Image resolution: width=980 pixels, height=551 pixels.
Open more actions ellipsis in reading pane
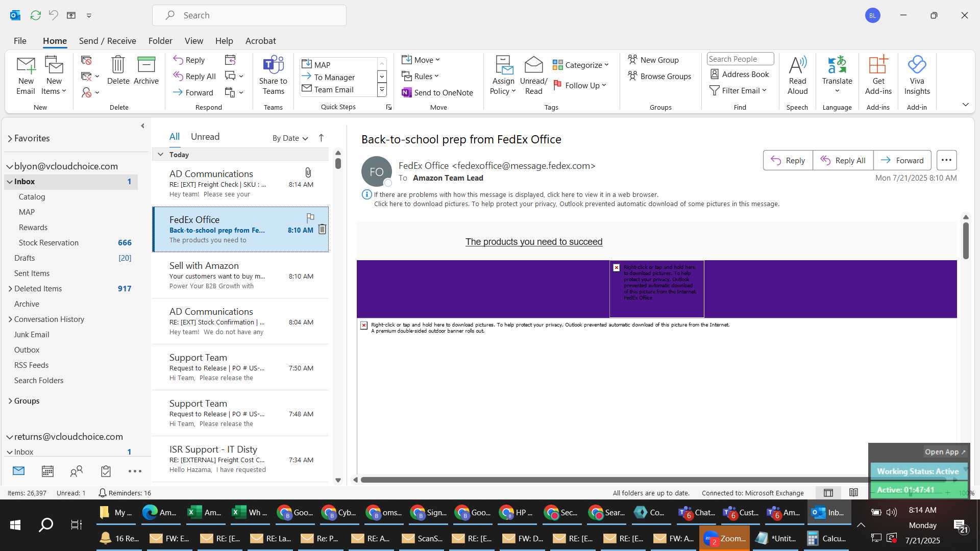pos(946,160)
